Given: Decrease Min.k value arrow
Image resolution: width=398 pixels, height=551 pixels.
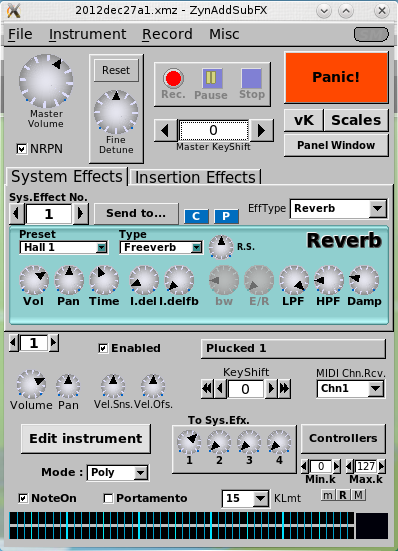Looking at the screenshot, I should pyautogui.click(x=305, y=466).
